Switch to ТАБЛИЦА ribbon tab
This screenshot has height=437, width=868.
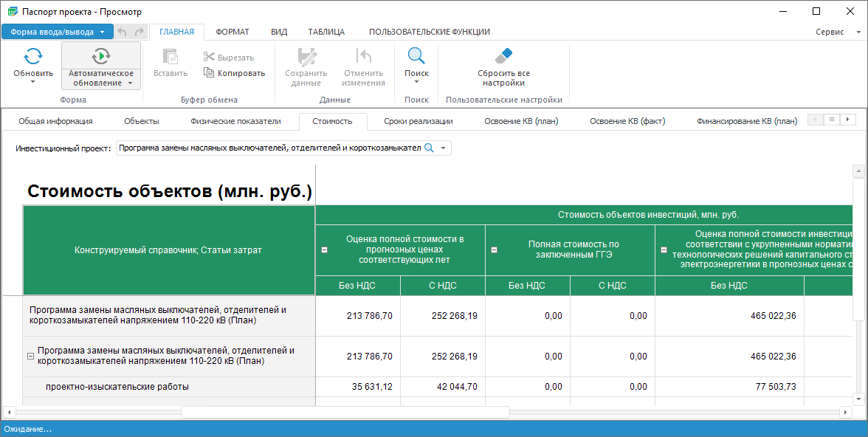coord(326,32)
